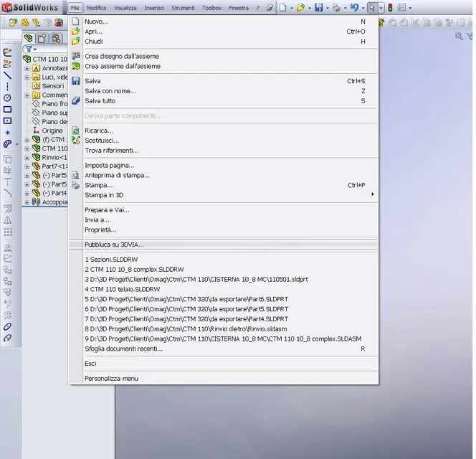Open the Inserisci menu
This screenshot has height=459, width=476.
(x=154, y=8)
